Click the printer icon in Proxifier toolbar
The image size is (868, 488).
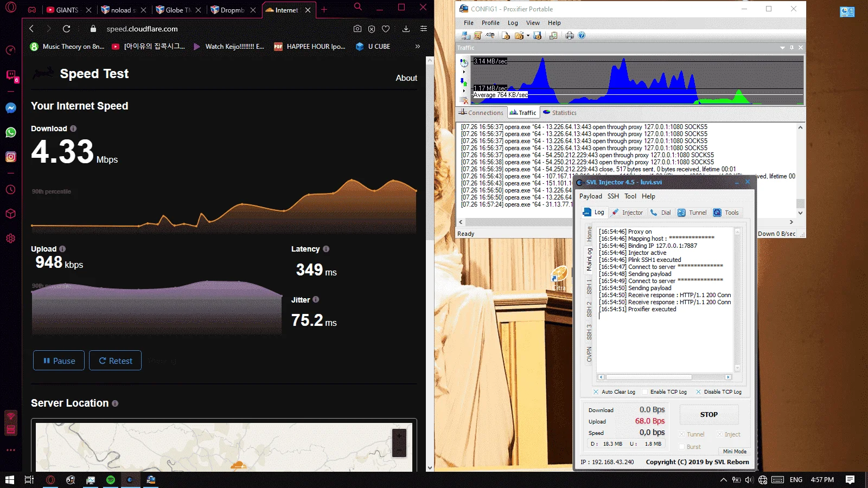coord(569,36)
